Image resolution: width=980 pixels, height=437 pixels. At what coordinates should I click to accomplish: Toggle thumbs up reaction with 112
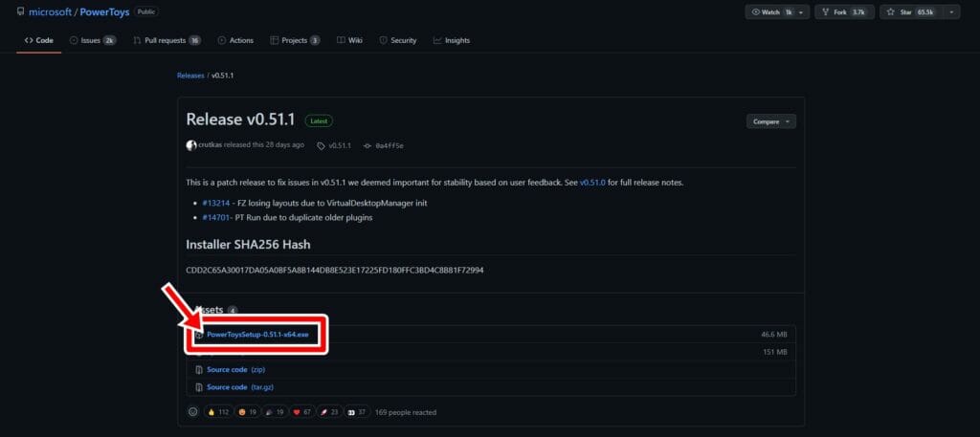click(x=218, y=412)
